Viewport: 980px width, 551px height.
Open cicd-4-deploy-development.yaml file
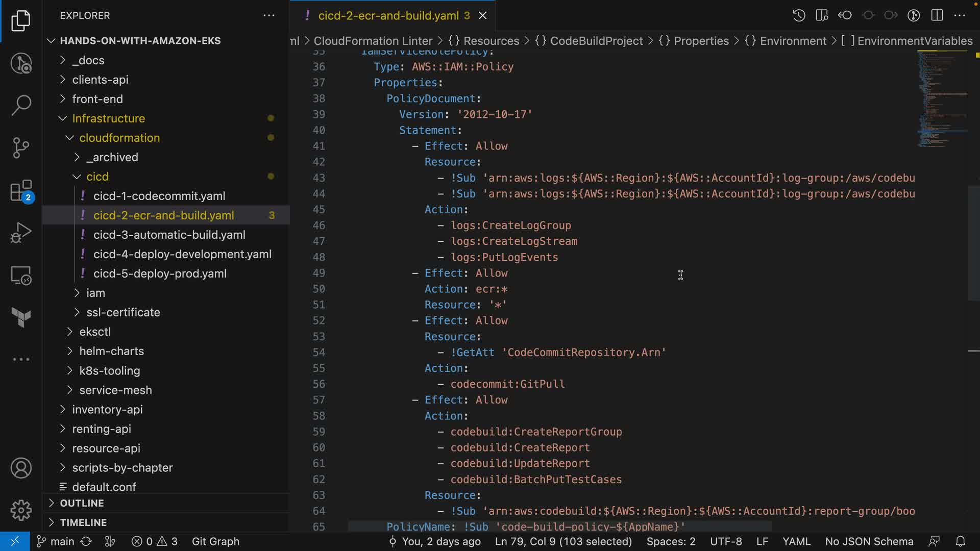182,254
